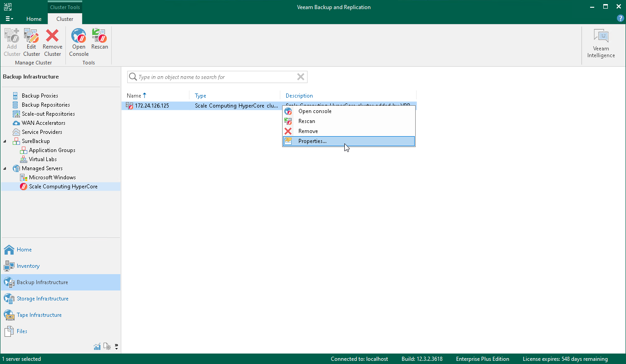Click the License expires status bar text
The width and height of the screenshot is (626, 364).
click(x=565, y=359)
